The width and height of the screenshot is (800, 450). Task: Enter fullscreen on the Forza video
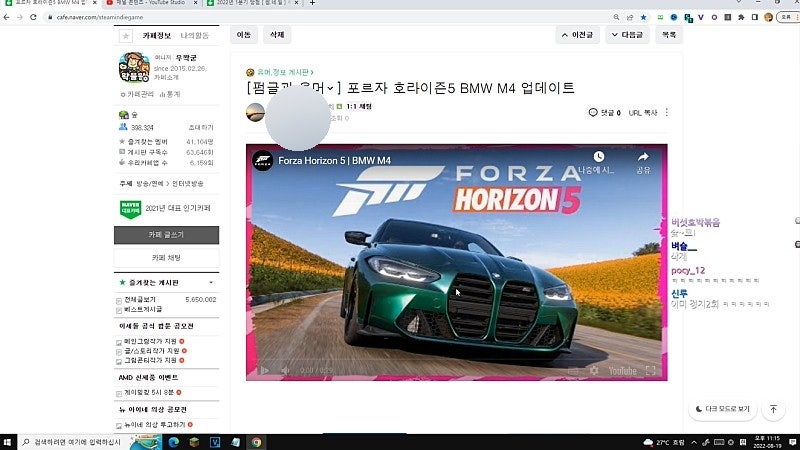pyautogui.click(x=650, y=370)
